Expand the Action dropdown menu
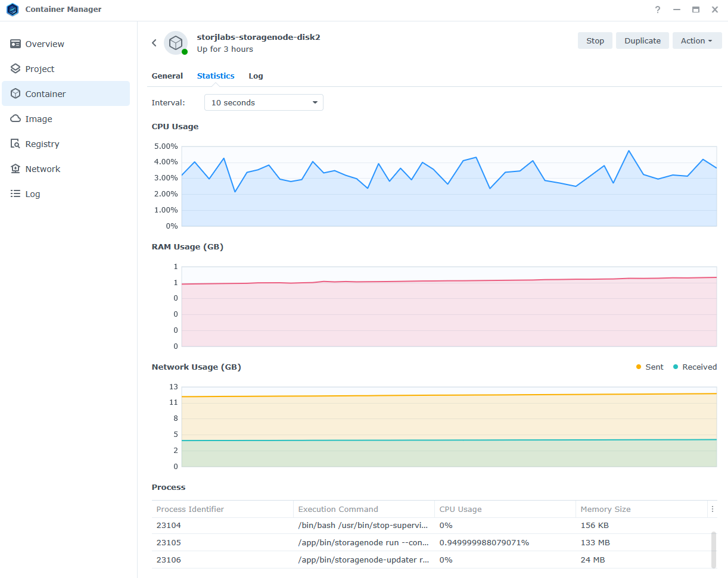 696,40
